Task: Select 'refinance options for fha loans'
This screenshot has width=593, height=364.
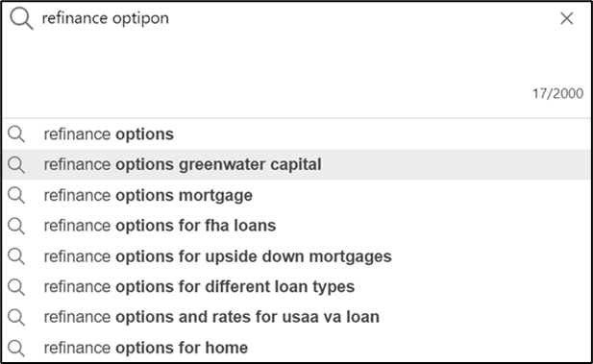Action: (x=296, y=226)
